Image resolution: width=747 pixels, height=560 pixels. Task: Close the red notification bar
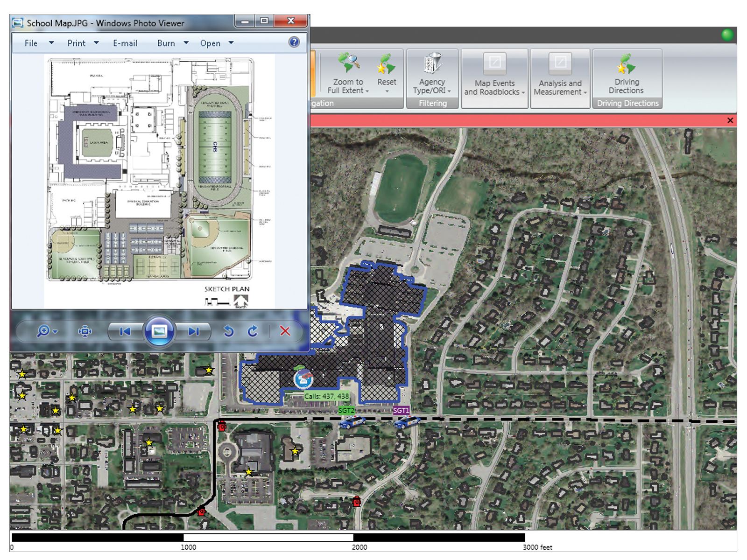(x=730, y=120)
